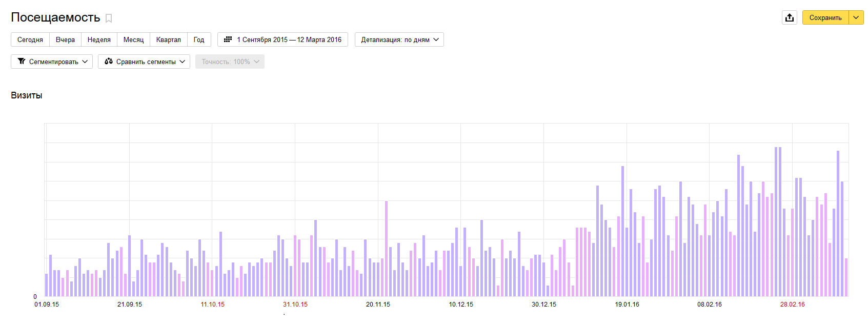Click the funnel filter icon
Viewport: 868px width, 325px height.
point(22,62)
